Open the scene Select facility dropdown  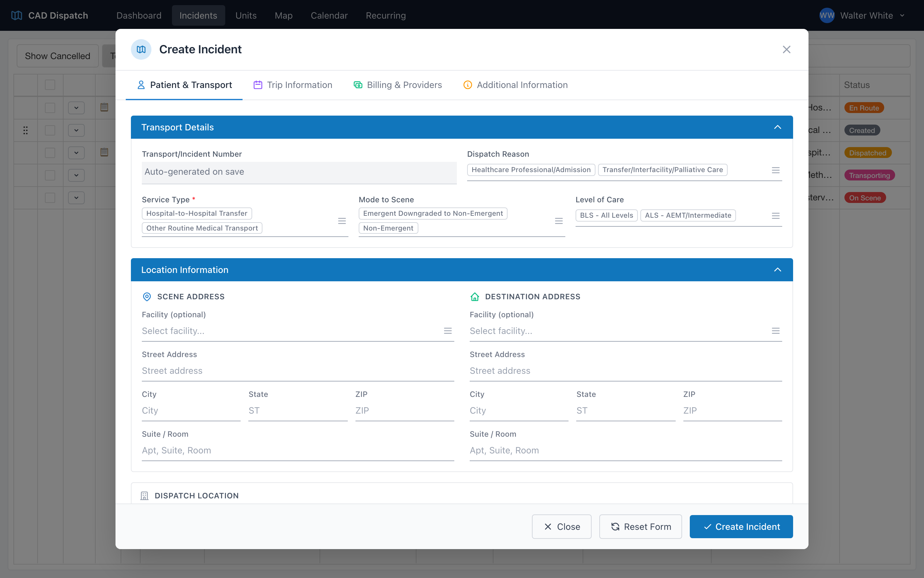(298, 331)
